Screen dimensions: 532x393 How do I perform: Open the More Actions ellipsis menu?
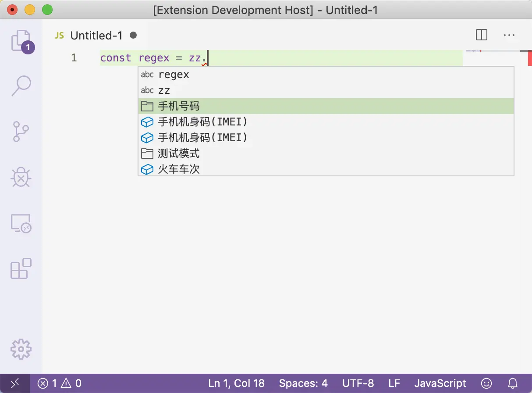[509, 35]
